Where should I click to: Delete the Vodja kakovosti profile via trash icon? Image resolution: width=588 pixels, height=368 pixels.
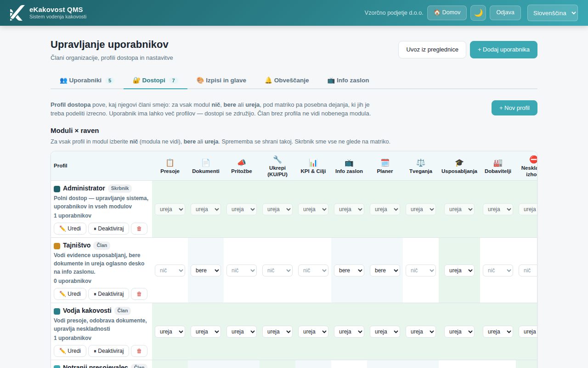(139, 351)
